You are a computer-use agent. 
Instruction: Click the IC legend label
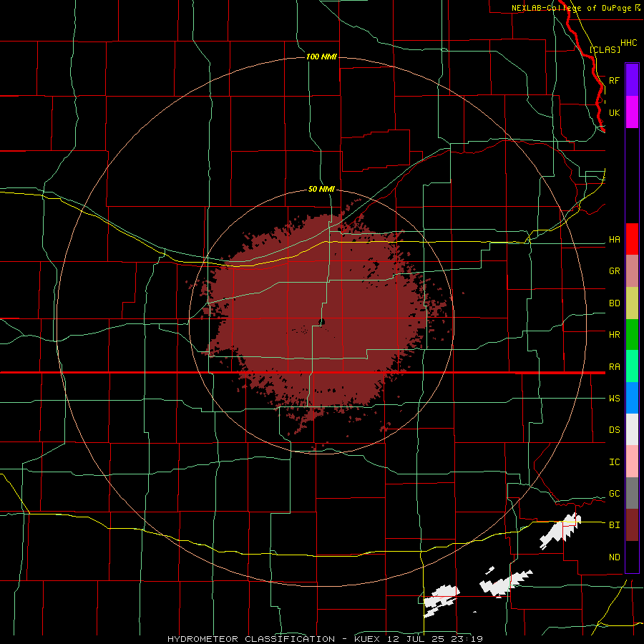click(614, 462)
